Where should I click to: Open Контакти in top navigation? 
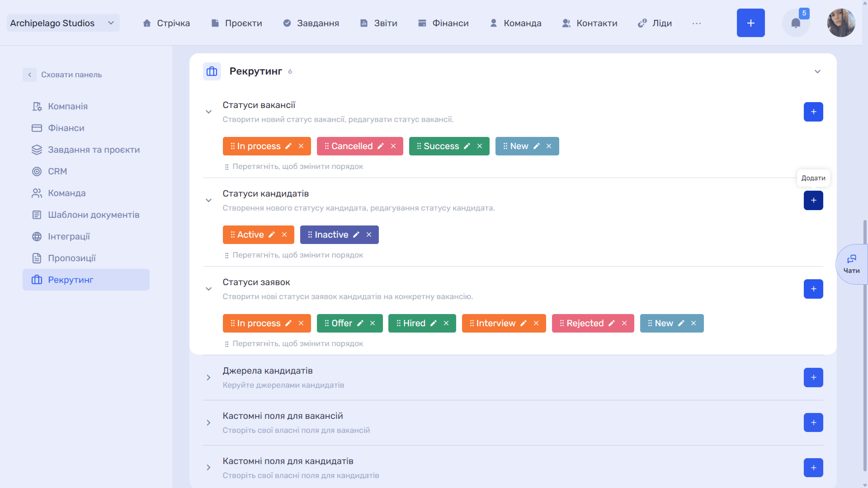tap(590, 23)
